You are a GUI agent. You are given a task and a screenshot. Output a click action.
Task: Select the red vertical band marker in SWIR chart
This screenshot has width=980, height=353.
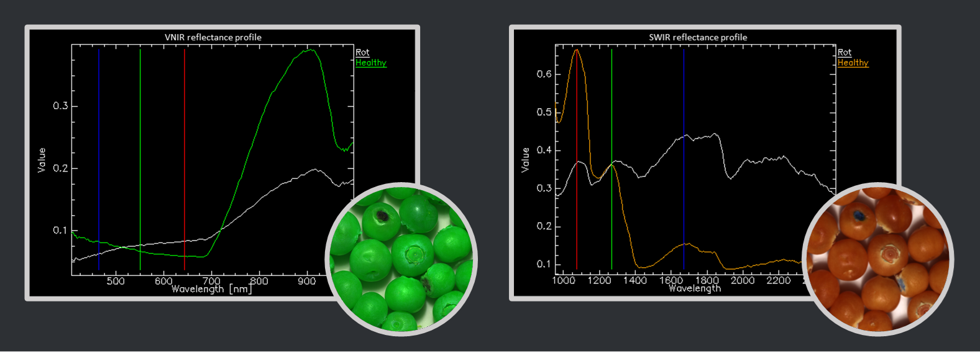click(x=577, y=186)
